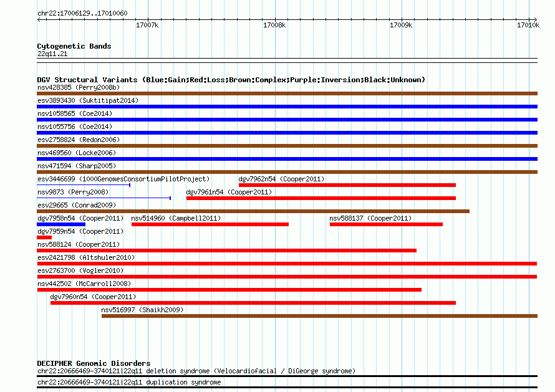
Task: Open dgv7959n54 (Cooper2011) label
Action: pos(80,231)
